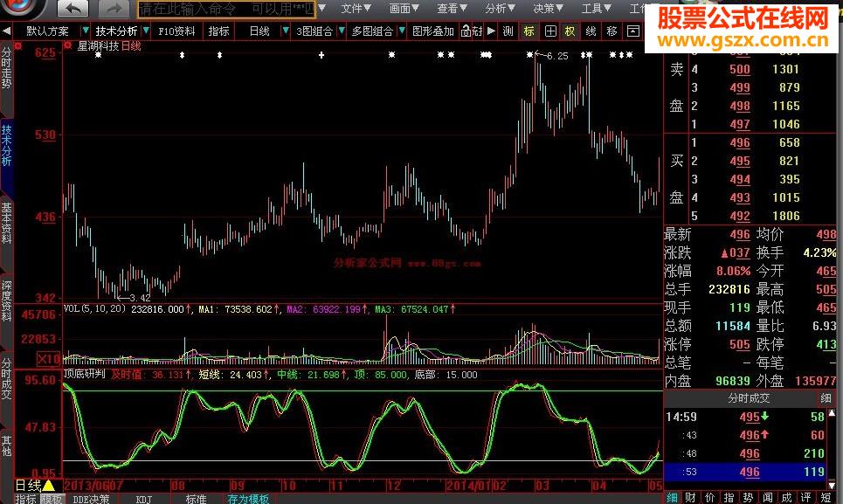Screen dimensions: 843x504
Task: Go back with the left arrow button
Action: (x=73, y=9)
